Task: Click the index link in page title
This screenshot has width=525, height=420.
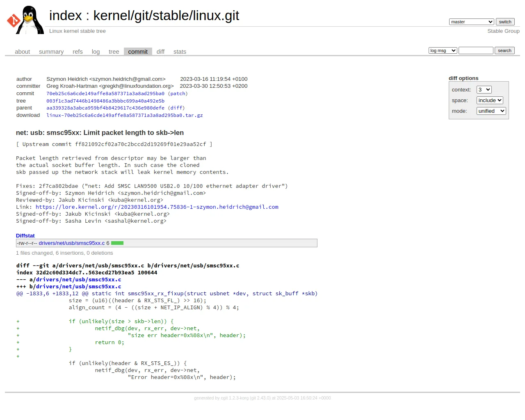Action: pyautogui.click(x=66, y=16)
